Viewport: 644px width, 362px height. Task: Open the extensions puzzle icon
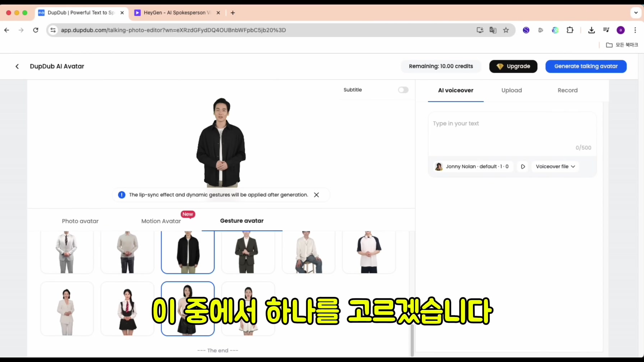[x=570, y=30]
